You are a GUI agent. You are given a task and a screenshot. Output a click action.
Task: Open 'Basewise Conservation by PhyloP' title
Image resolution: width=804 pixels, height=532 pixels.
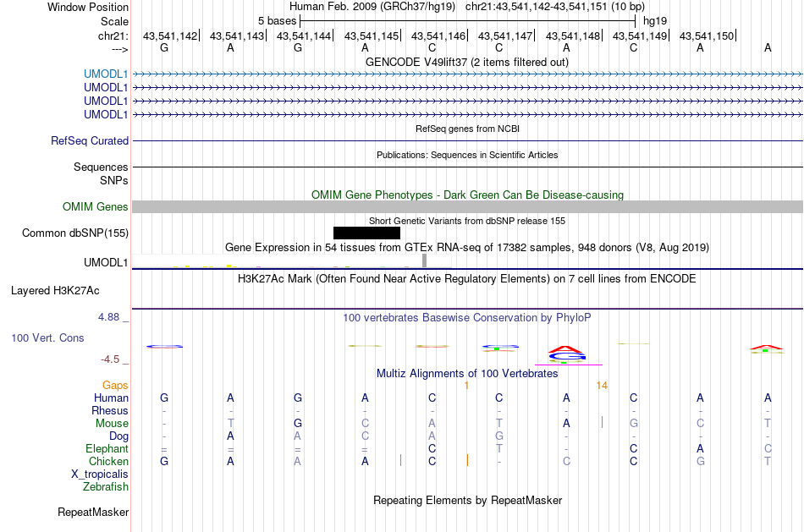click(467, 318)
